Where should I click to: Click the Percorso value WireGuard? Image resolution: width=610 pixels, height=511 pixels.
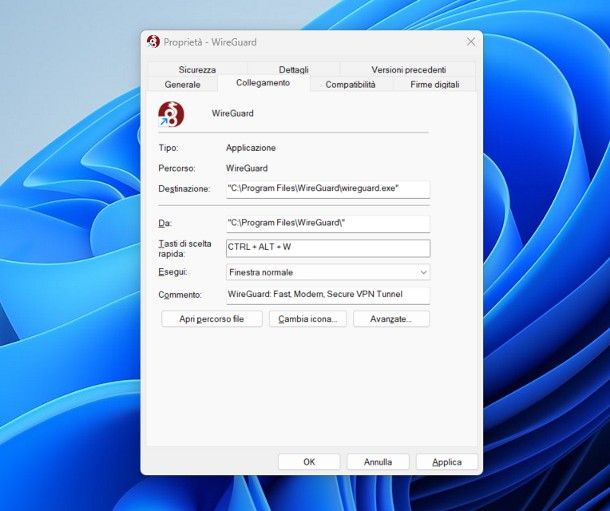(x=247, y=168)
